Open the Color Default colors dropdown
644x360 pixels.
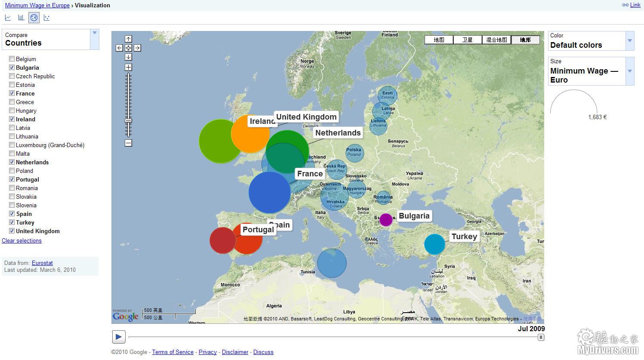pos(629,41)
